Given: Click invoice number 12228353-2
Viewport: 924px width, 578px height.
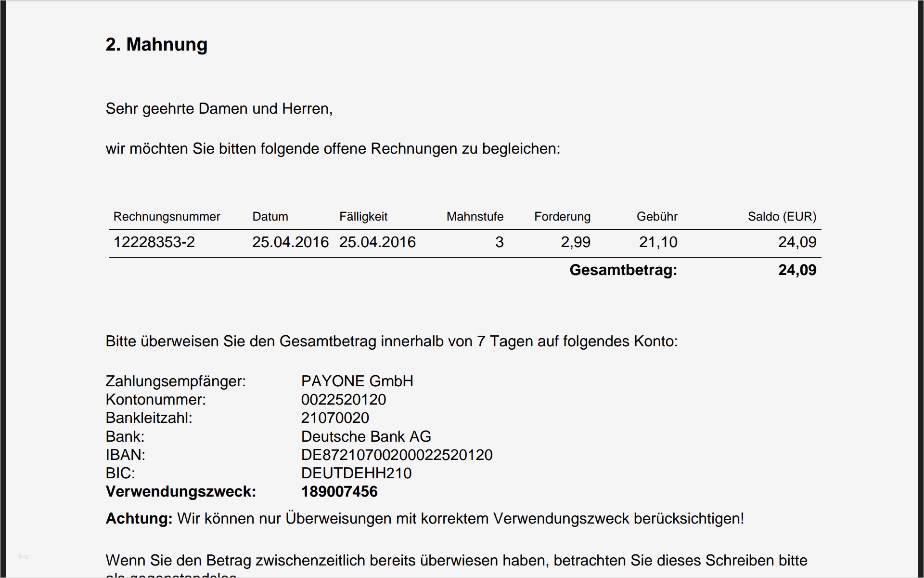Looking at the screenshot, I should [x=154, y=242].
